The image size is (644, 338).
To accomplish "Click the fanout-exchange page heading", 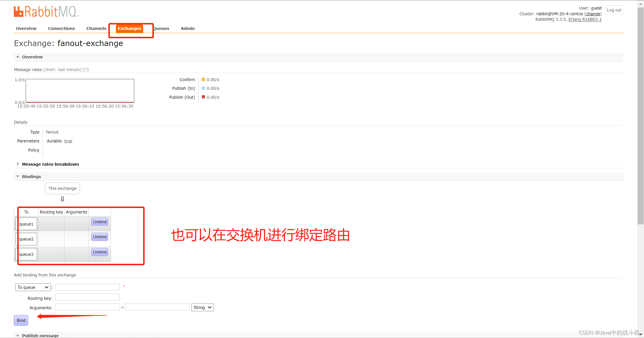I will (90, 43).
